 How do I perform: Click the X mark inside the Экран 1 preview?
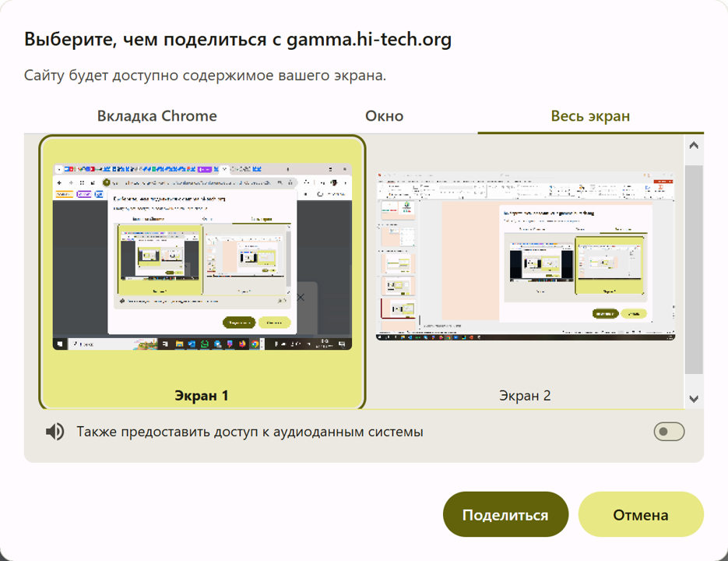pos(301,298)
